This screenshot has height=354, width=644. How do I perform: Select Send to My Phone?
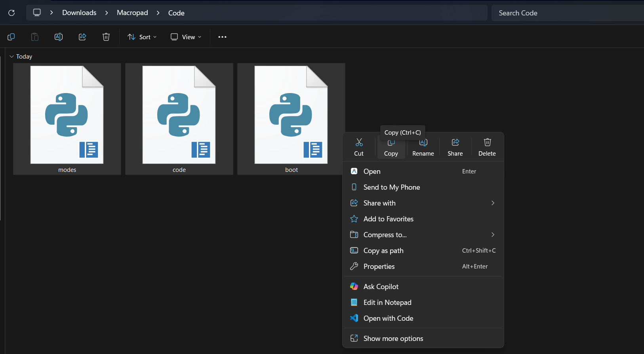click(x=423, y=187)
